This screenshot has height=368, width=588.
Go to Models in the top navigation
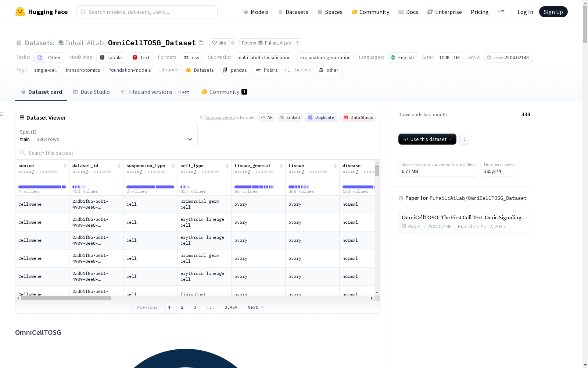pos(256,12)
